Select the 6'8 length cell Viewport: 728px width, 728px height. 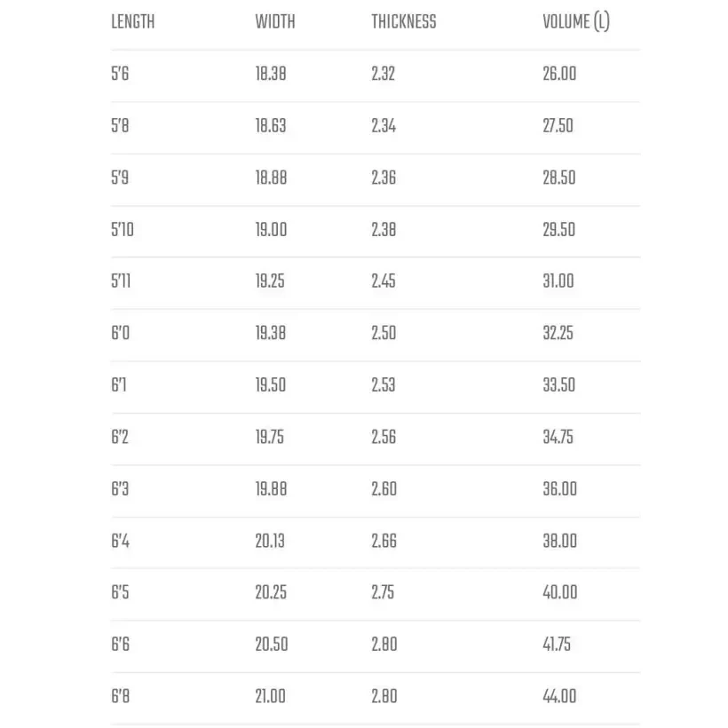(x=120, y=697)
